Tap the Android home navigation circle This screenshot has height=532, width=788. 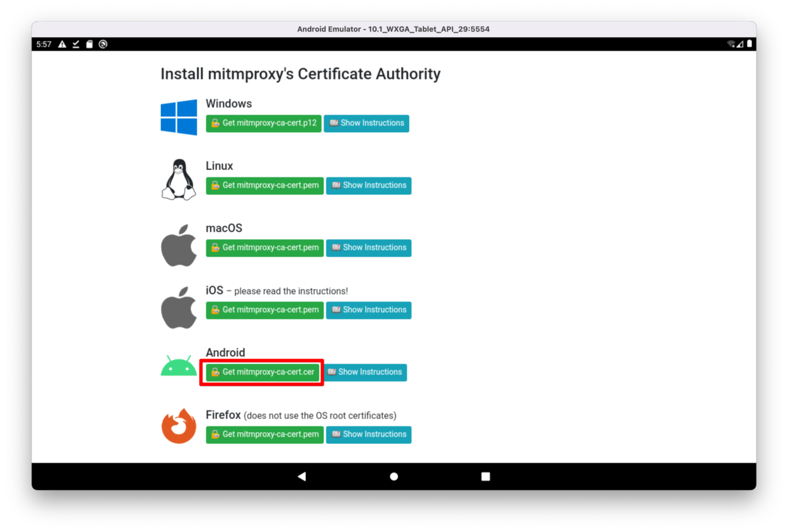[x=394, y=476]
